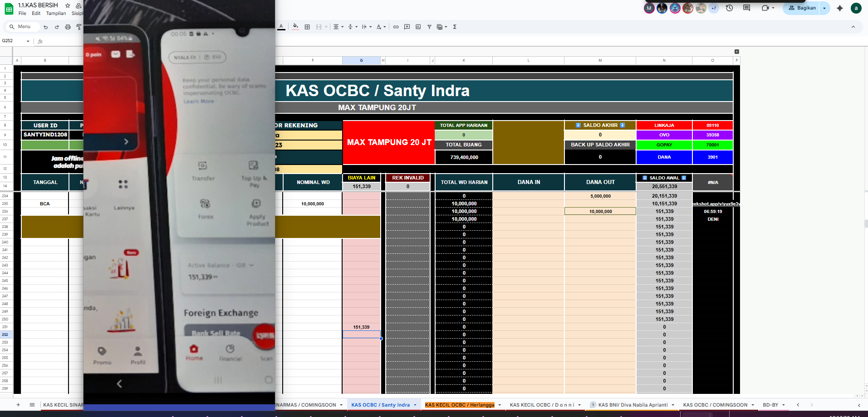The height and width of the screenshot is (417, 868).
Task: Click collaborator avatar 'M'
Action: tap(649, 8)
